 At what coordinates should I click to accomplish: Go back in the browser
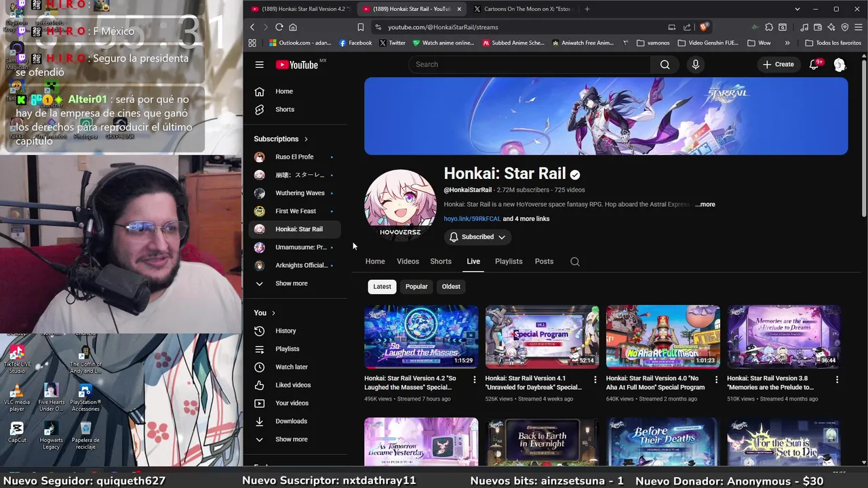tap(252, 27)
